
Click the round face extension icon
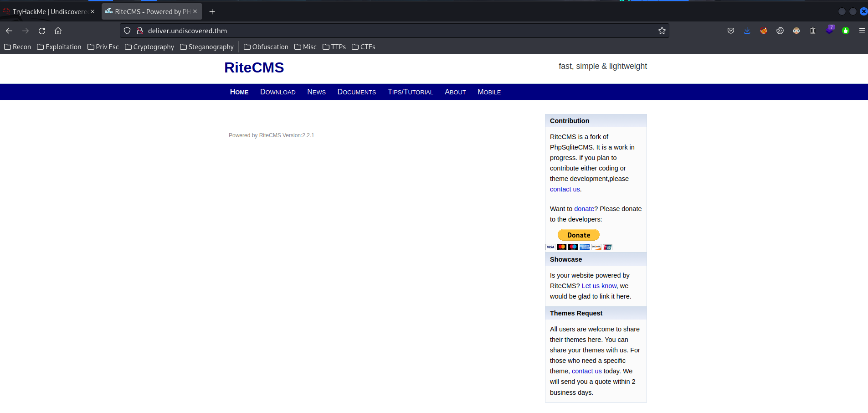coord(796,31)
